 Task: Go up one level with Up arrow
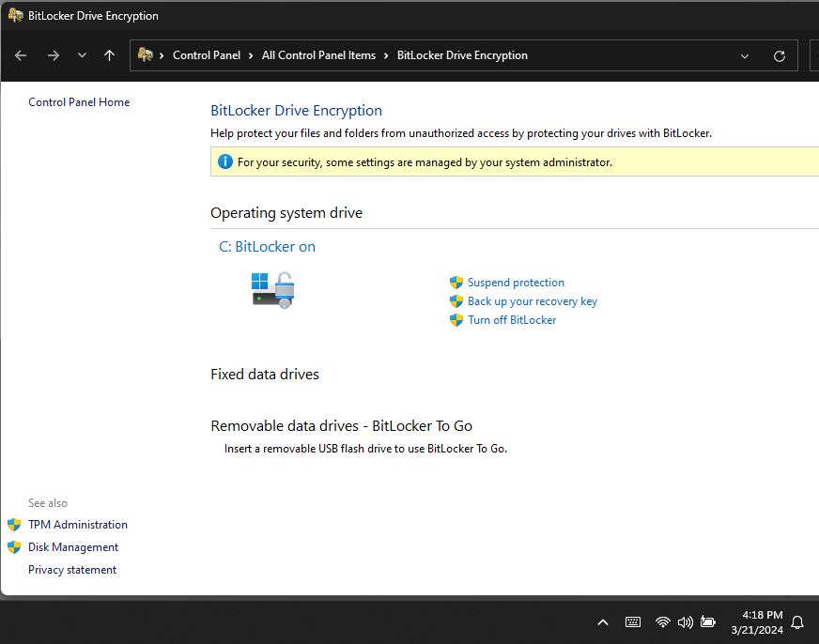[x=109, y=55]
